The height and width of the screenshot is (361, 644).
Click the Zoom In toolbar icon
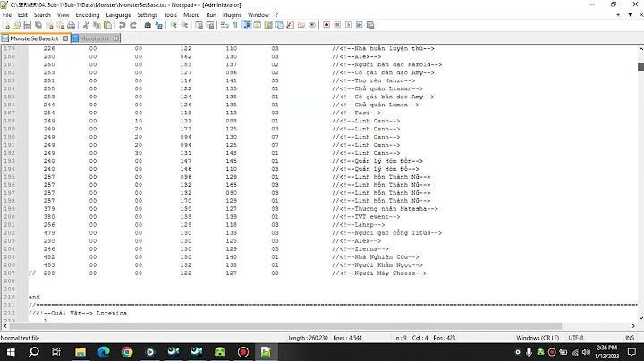point(174,25)
